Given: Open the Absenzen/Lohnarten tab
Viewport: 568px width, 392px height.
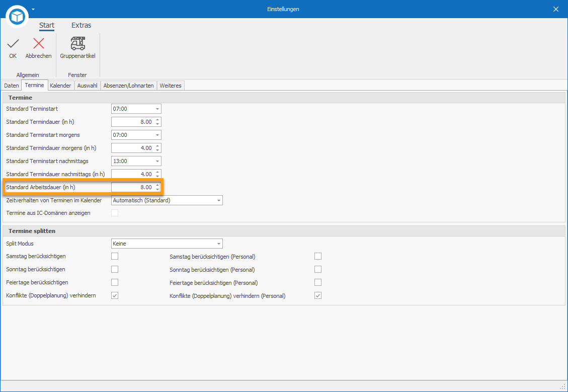Looking at the screenshot, I should click(129, 86).
